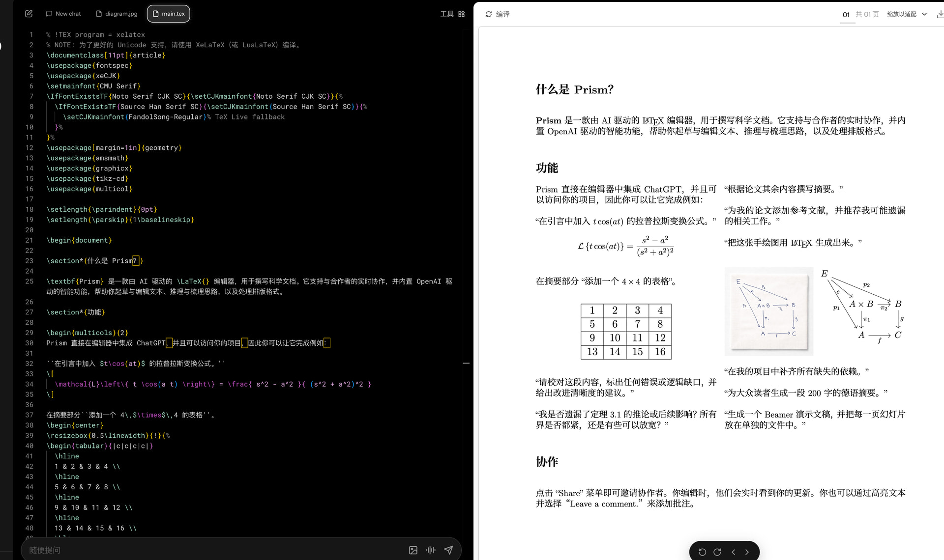Go to previous page with left chevron
Viewport: 944px width, 560px height.
(733, 552)
